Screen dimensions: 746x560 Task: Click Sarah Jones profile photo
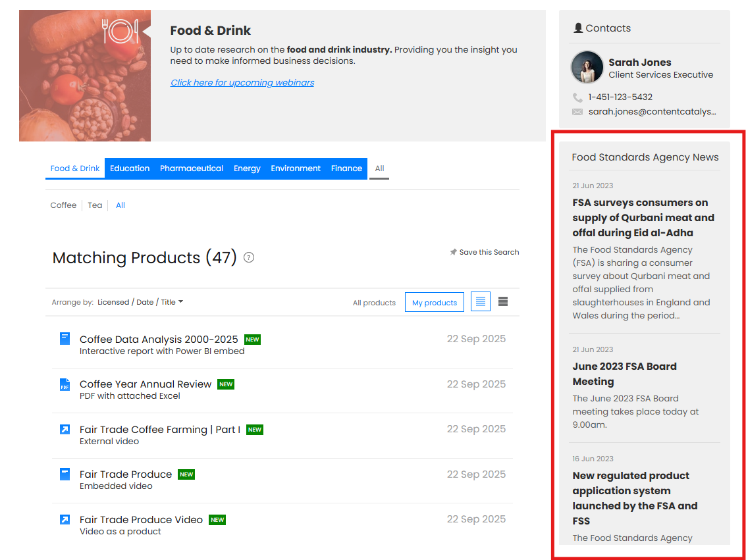point(587,68)
